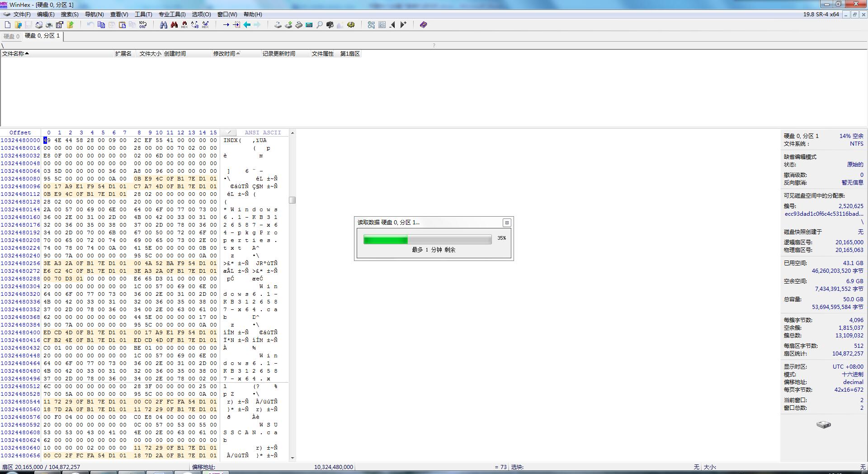Sort by 创建时间 column header

click(x=187, y=54)
